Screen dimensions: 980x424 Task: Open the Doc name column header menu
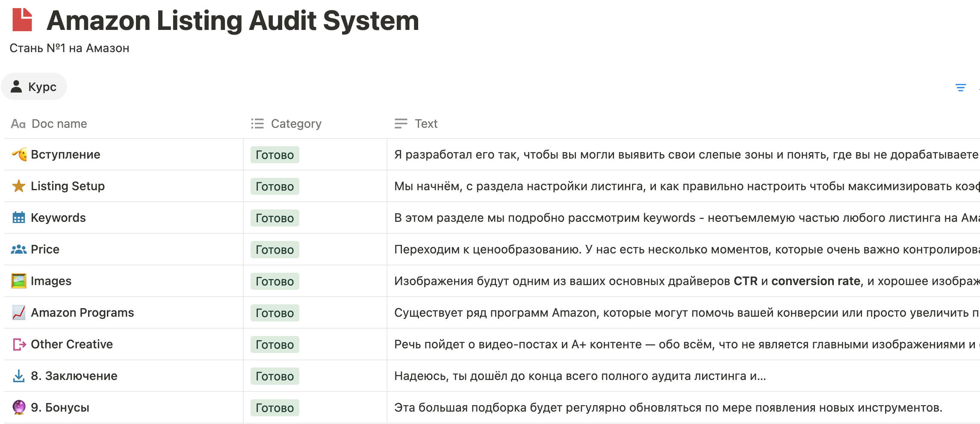(59, 124)
